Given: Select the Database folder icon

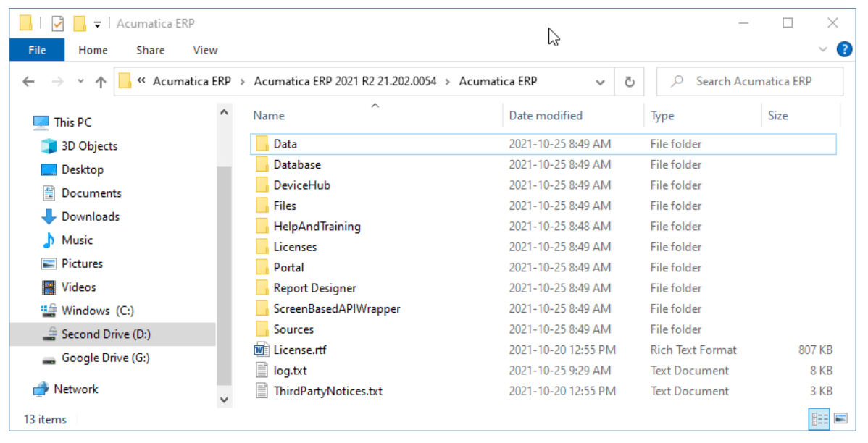Looking at the screenshot, I should [262, 164].
